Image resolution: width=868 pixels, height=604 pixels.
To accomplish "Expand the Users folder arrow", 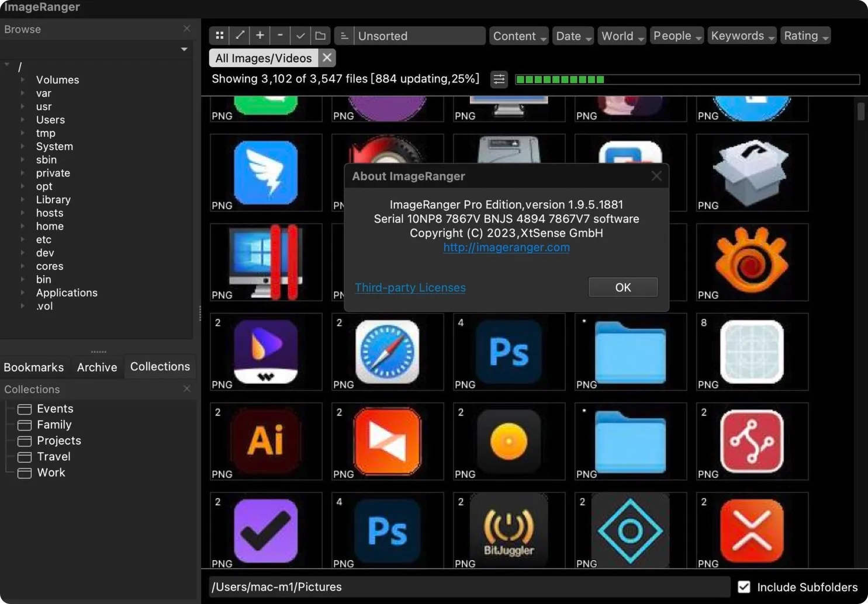I will (22, 119).
